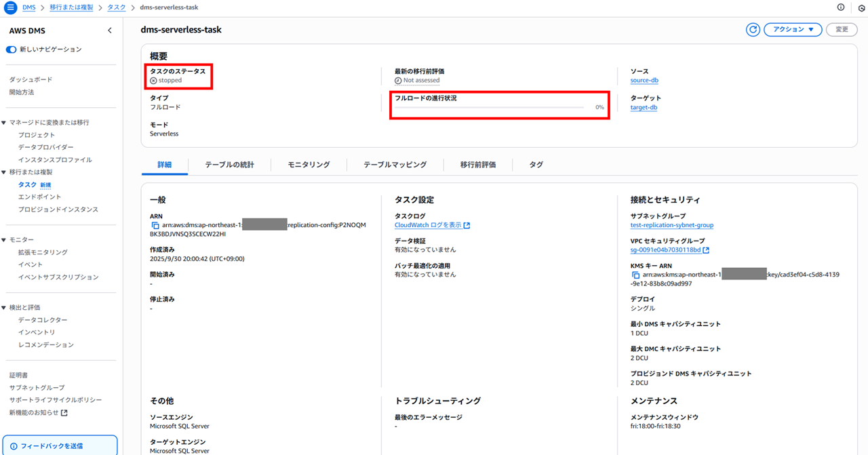Image resolution: width=868 pixels, height=455 pixels.
Task: Open プロジェクト in sidebar
Action: tap(37, 135)
